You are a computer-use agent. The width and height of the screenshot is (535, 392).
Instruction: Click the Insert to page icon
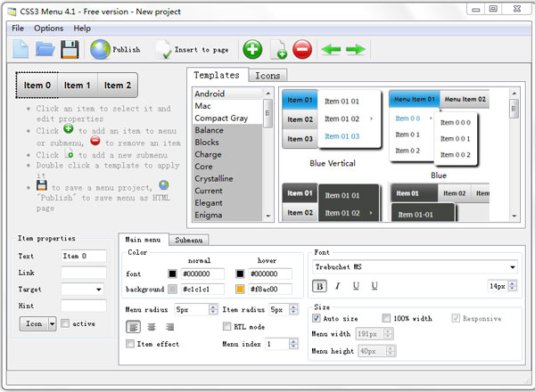point(164,50)
